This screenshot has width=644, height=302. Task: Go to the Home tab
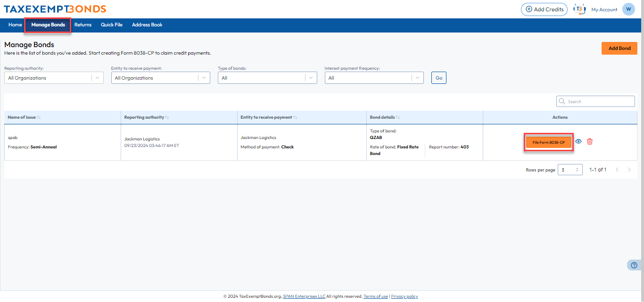pos(15,24)
